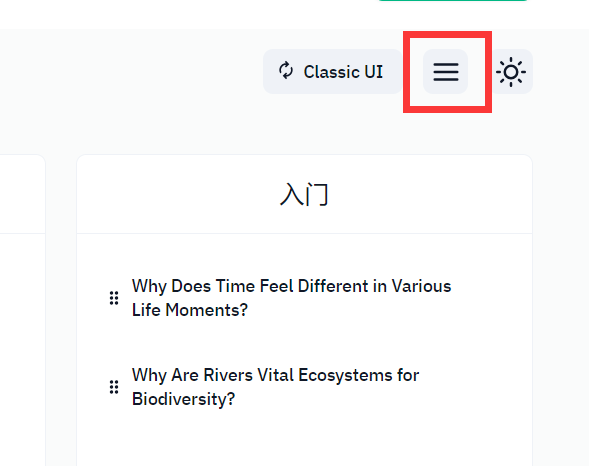
Task: Click the "Life Moments?" text line
Action: 190,310
